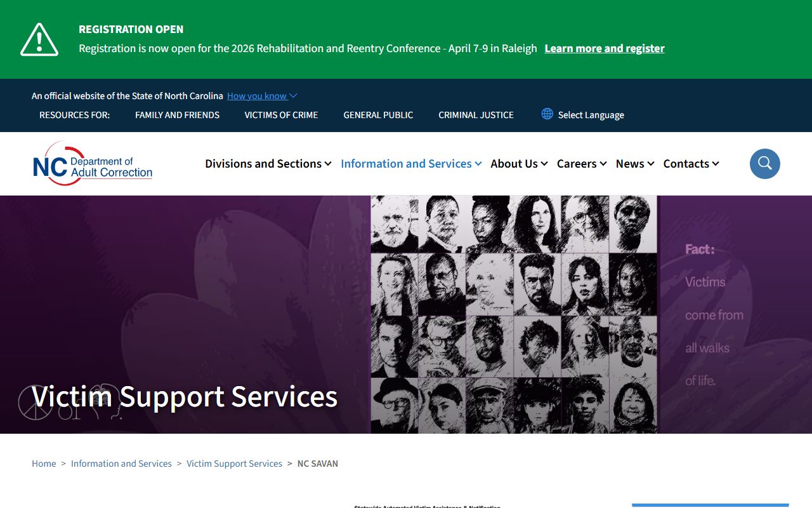Screen dimensions: 812x508
Task: Expand the News dropdown
Action: pyautogui.click(x=635, y=164)
